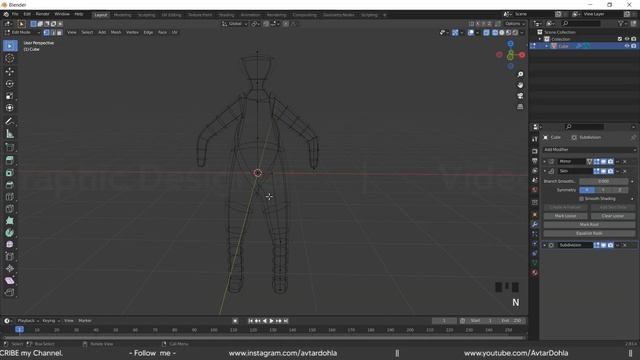Select the Scale tool
Screen dimensions: 640x360
[10, 96]
